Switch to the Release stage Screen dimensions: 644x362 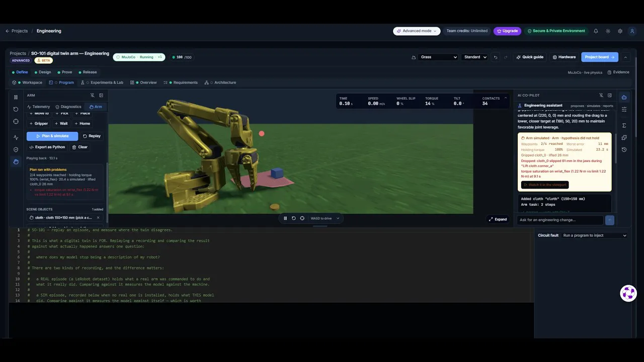pyautogui.click(x=87, y=72)
